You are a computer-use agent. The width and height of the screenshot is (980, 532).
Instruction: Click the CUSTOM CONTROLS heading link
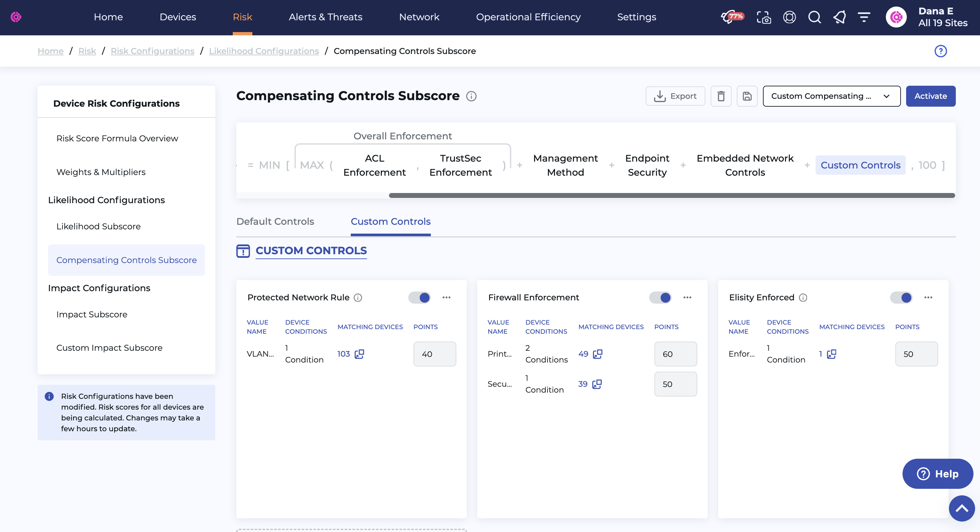311,251
